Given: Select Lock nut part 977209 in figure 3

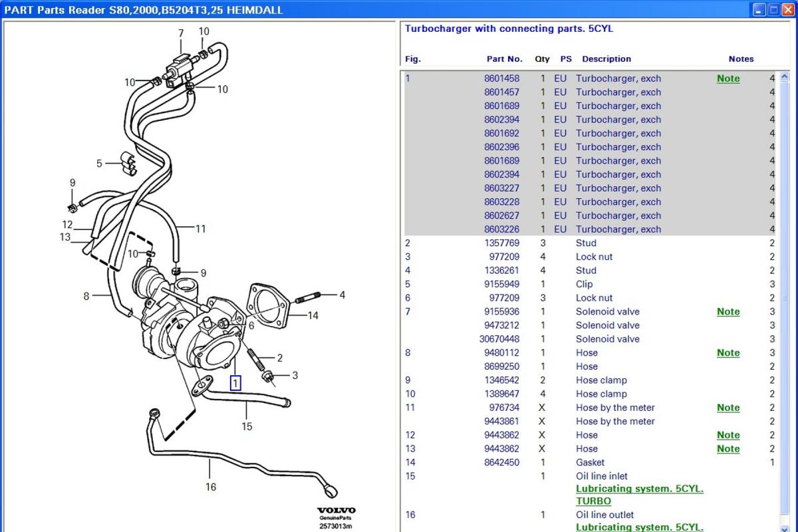Looking at the screenshot, I should click(589, 257).
